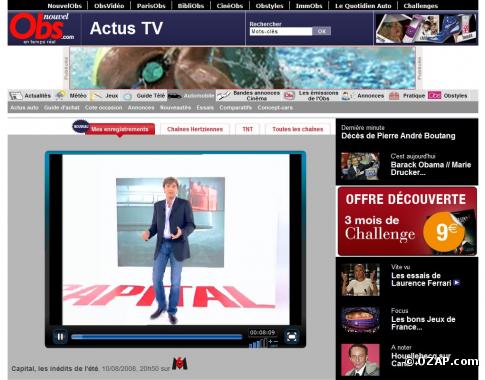Click the Mots-clés search field
The image size is (485, 380).
(x=281, y=31)
